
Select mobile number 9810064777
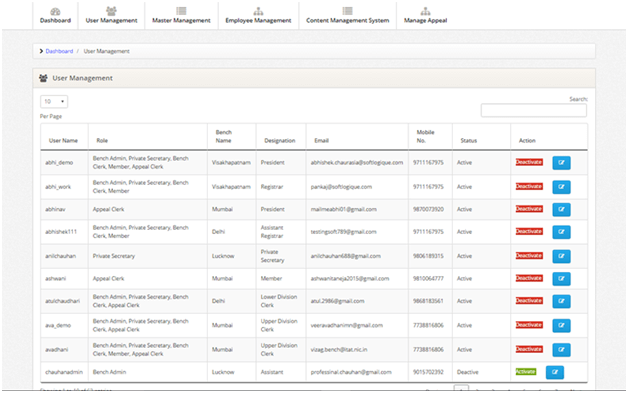(x=428, y=278)
